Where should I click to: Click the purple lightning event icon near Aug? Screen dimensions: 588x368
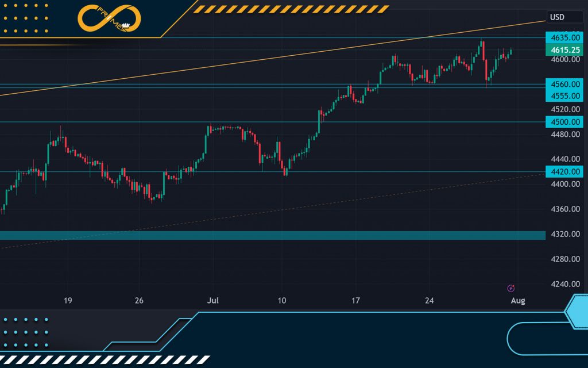[x=510, y=287]
